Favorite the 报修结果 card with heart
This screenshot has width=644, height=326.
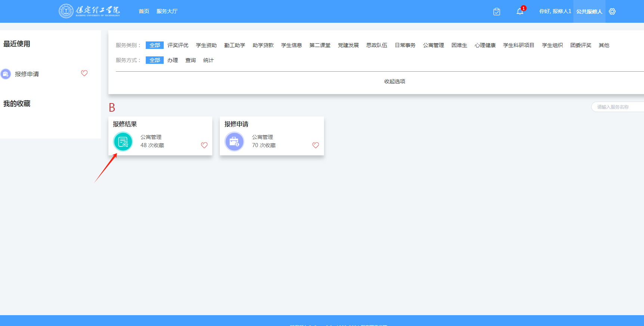(204, 145)
